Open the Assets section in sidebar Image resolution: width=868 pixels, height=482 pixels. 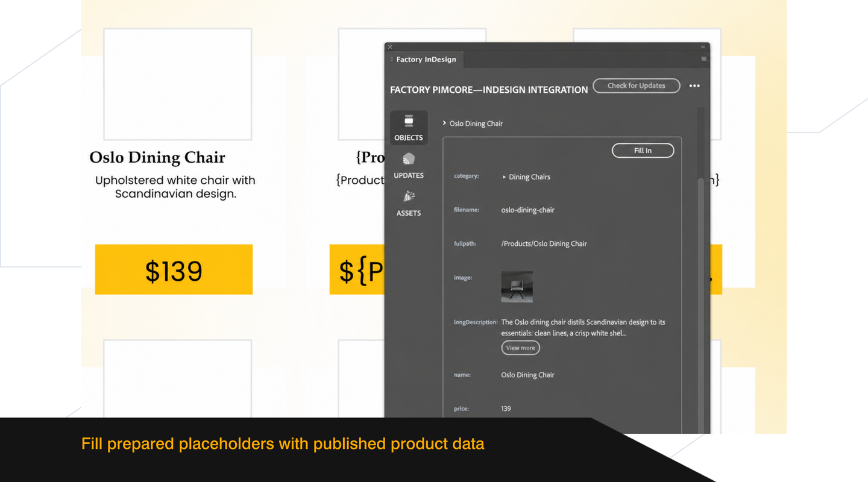click(x=409, y=204)
